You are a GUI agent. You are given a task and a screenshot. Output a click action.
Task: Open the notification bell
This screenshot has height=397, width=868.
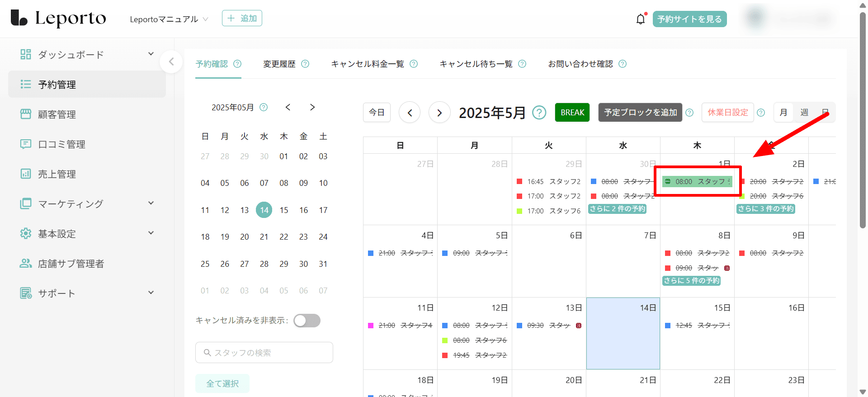[x=641, y=19]
